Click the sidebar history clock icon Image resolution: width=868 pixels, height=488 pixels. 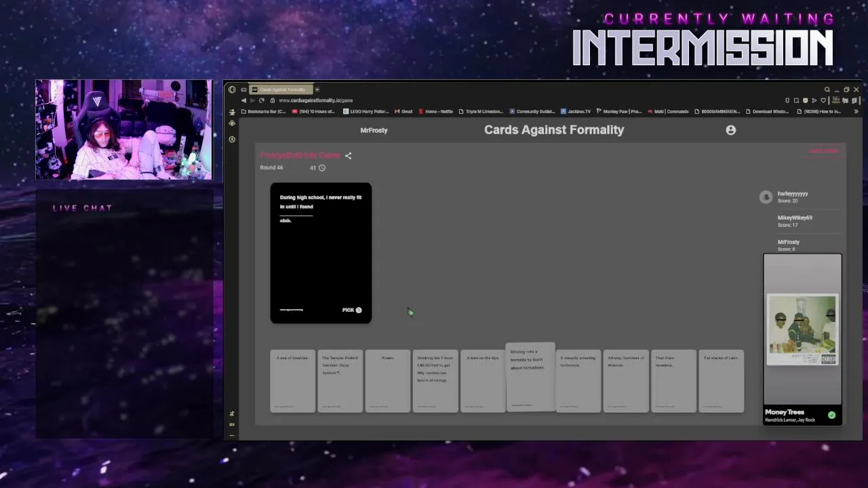pyautogui.click(x=232, y=139)
